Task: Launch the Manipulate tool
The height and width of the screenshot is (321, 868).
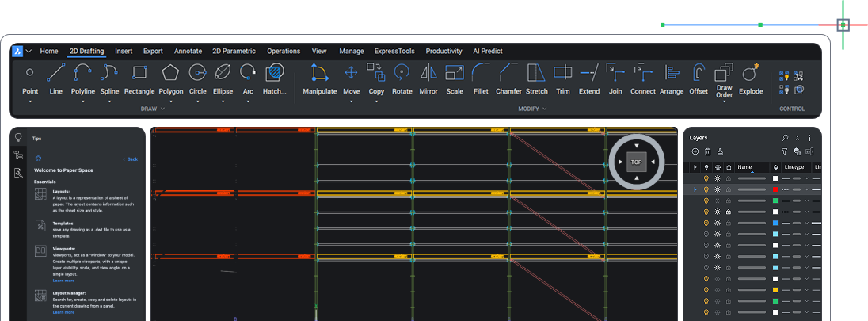Action: pyautogui.click(x=319, y=72)
